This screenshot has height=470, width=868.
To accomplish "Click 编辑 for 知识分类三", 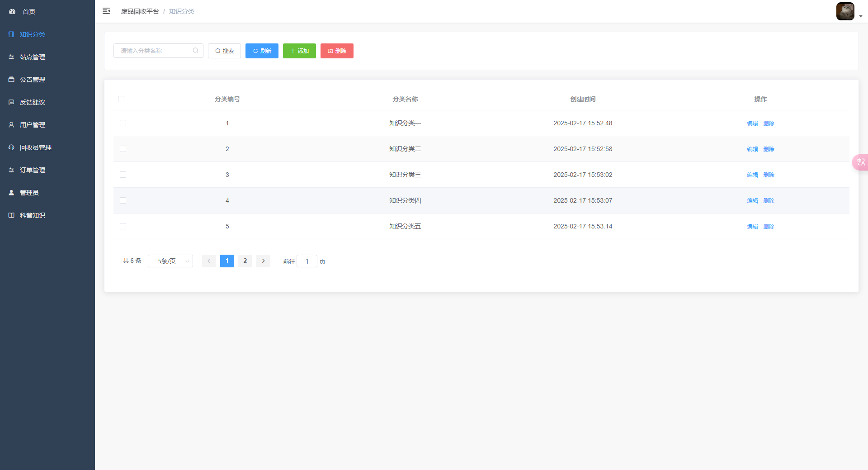I will [752, 175].
